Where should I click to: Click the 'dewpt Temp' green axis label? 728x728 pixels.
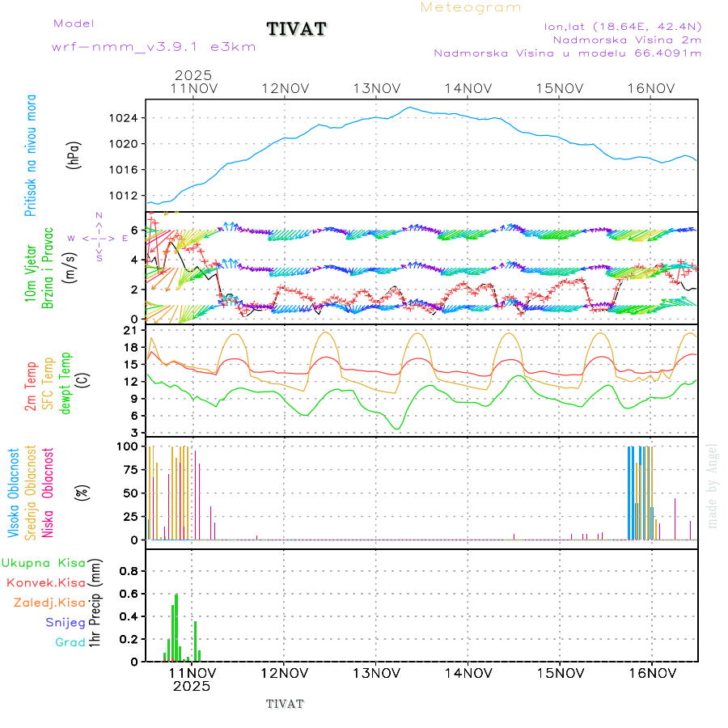click(65, 382)
